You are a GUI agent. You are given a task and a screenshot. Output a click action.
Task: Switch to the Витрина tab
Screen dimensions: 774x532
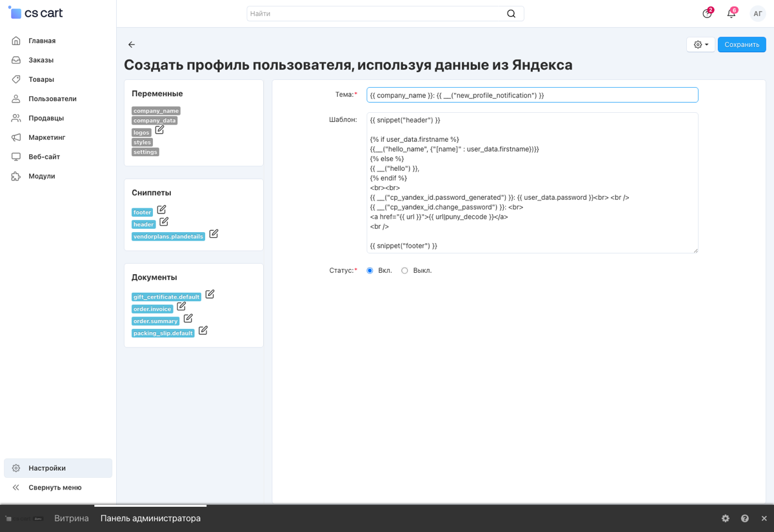pos(72,518)
